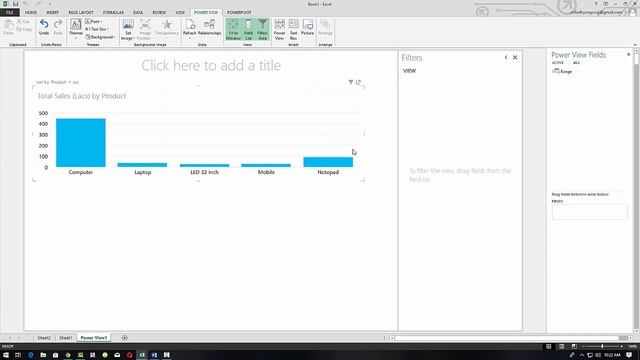The image size is (640, 360).
Task: Toggle the Filters Area button
Action: [x=262, y=29]
